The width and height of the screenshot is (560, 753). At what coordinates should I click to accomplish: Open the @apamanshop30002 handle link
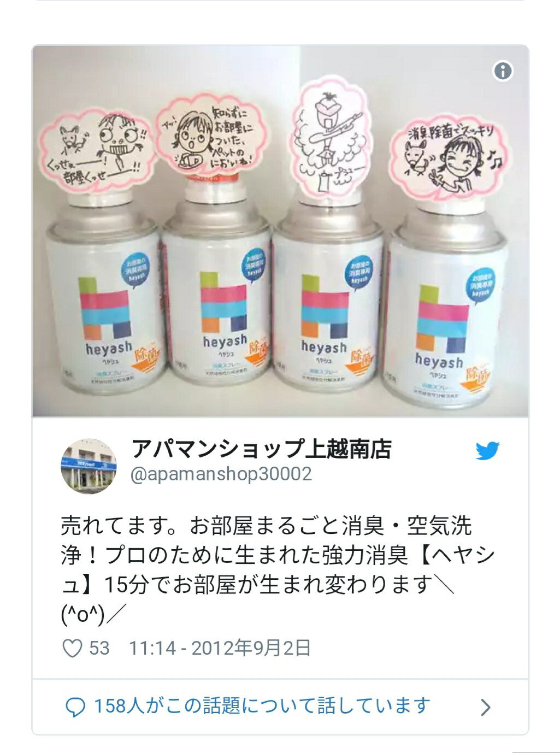(221, 474)
